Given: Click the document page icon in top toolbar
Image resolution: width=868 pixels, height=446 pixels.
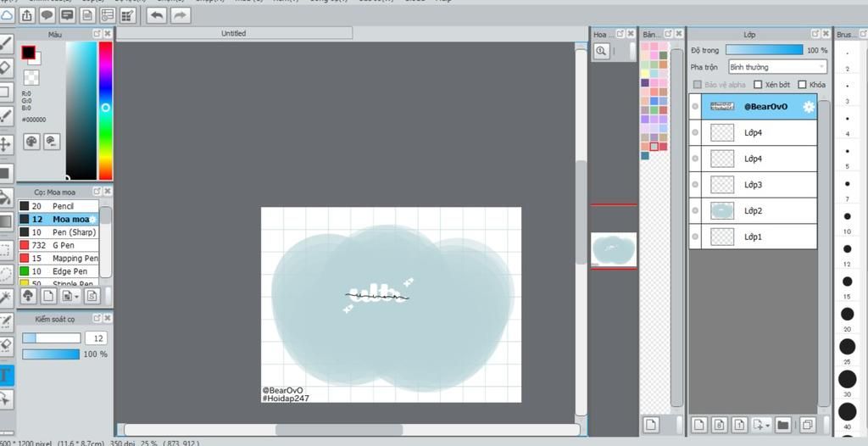Looking at the screenshot, I should click(87, 15).
